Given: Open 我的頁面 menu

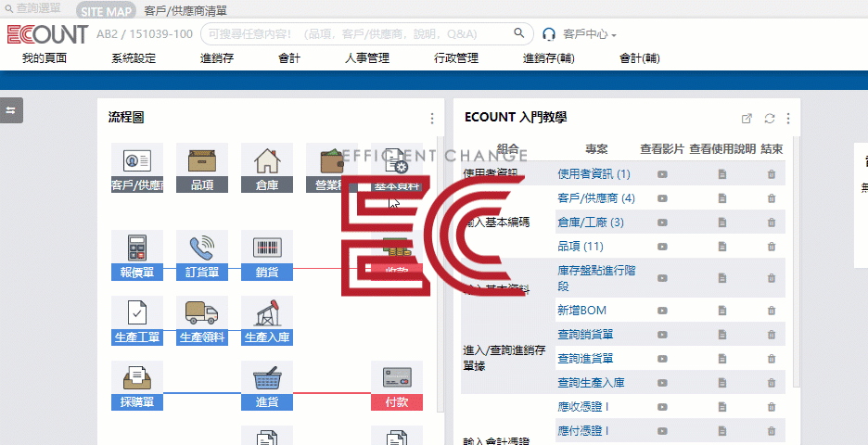Looking at the screenshot, I should point(45,58).
